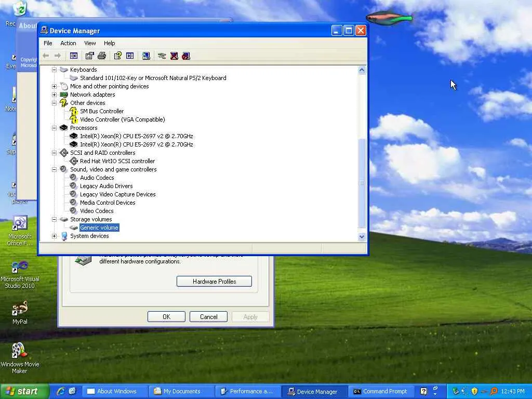Open the View menu
The image size is (532, 399).
[x=90, y=43]
